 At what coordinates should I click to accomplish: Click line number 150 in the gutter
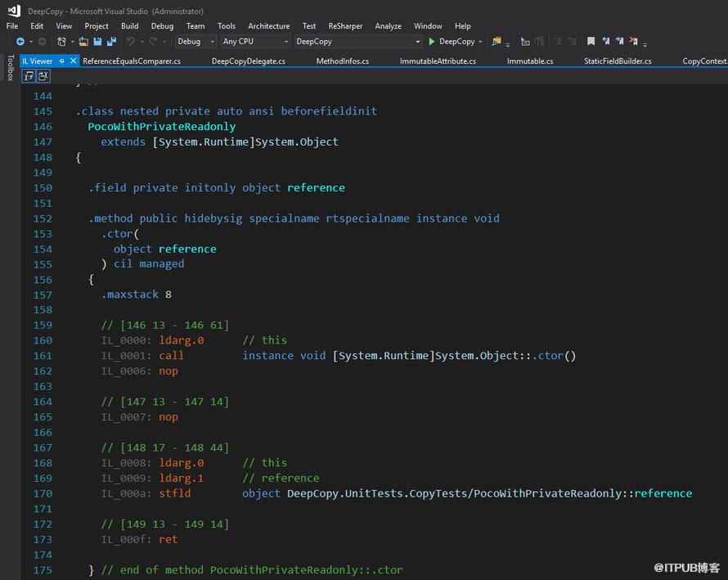pyautogui.click(x=43, y=188)
